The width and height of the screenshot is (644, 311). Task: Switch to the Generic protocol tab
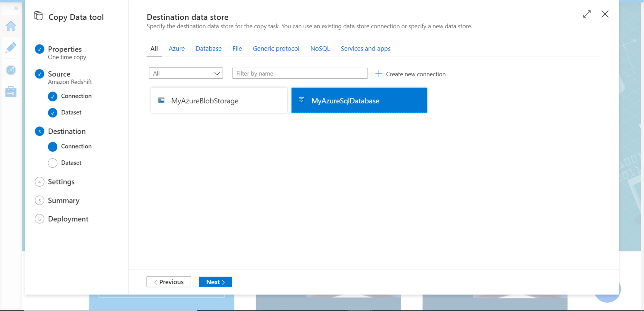click(276, 49)
